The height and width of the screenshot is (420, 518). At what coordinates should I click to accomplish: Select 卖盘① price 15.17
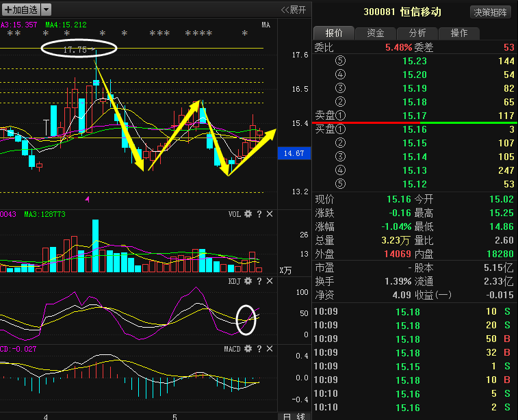tap(415, 116)
